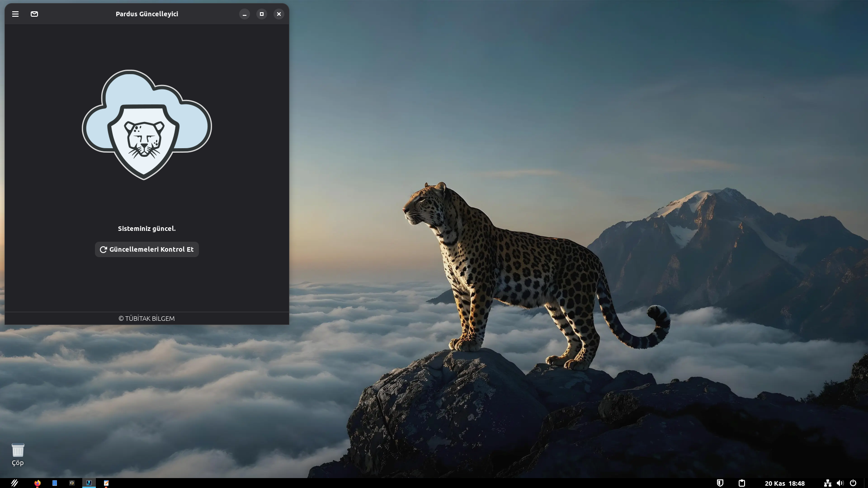The height and width of the screenshot is (488, 868).
Task: Click Güncellemeleri Kontrol Et button
Action: pos(147,249)
